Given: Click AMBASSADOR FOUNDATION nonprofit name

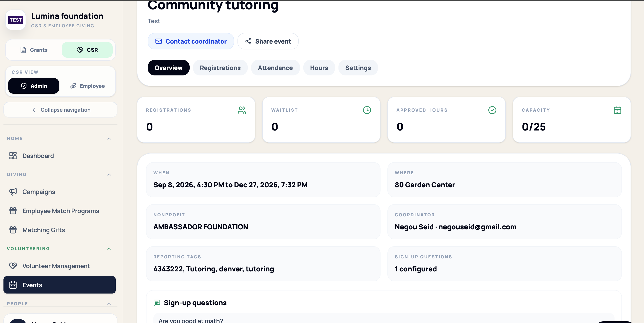Looking at the screenshot, I should 200,227.
